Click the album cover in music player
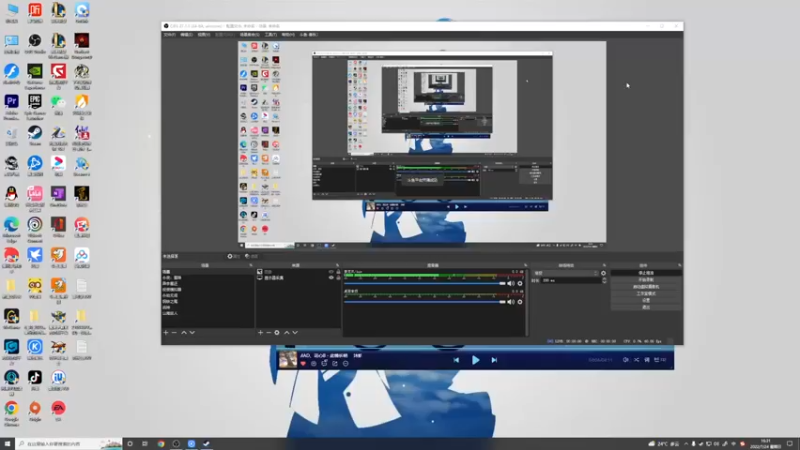Viewport: 800px width, 450px height. 288,360
